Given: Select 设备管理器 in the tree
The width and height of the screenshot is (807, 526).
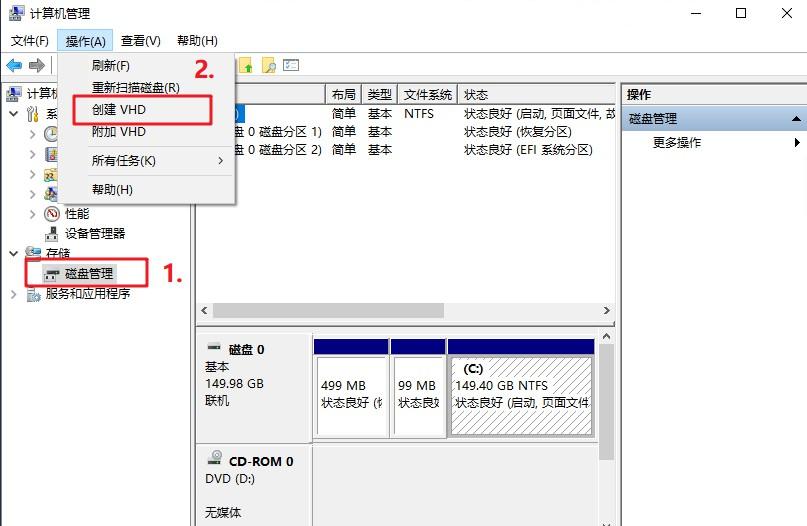Looking at the screenshot, I should (95, 234).
